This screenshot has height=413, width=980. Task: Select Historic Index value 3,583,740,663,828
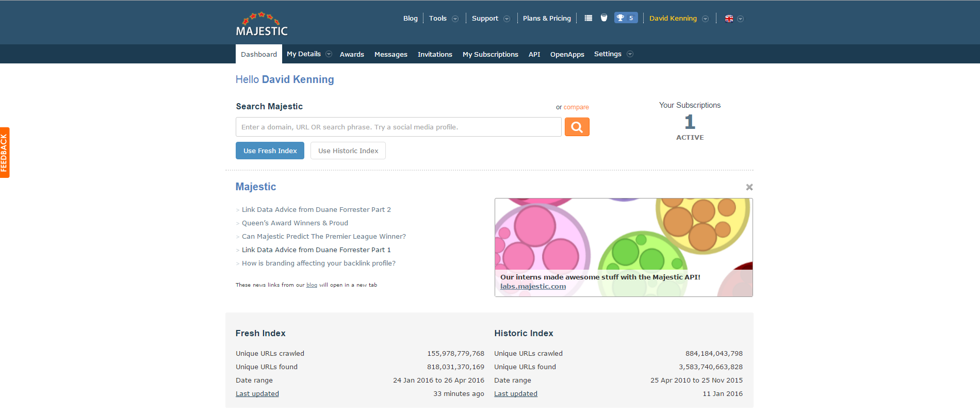click(x=711, y=367)
